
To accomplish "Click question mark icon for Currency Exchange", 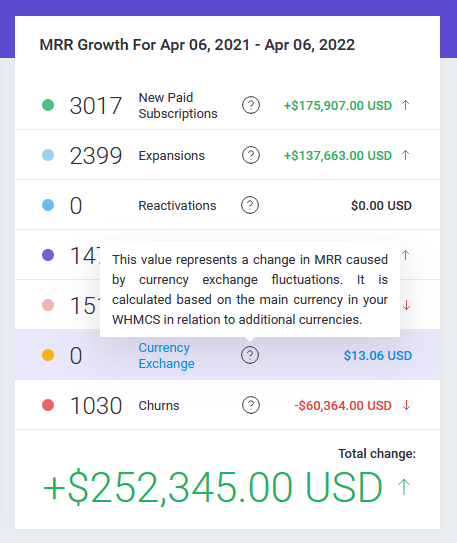I will pos(250,355).
